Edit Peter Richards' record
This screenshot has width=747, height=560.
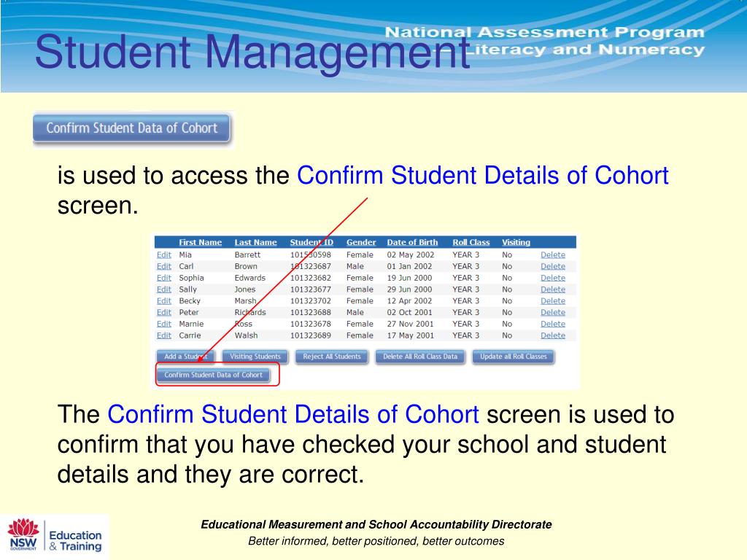[164, 312]
